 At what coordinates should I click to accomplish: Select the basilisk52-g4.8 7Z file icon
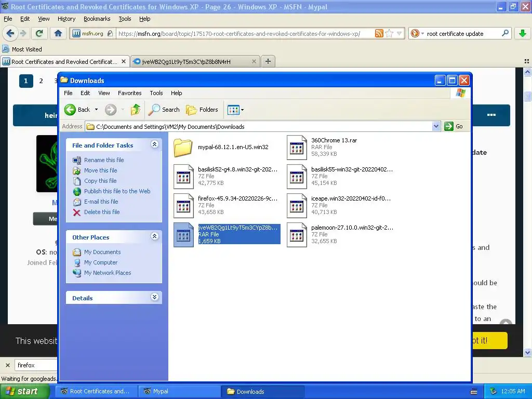click(183, 177)
